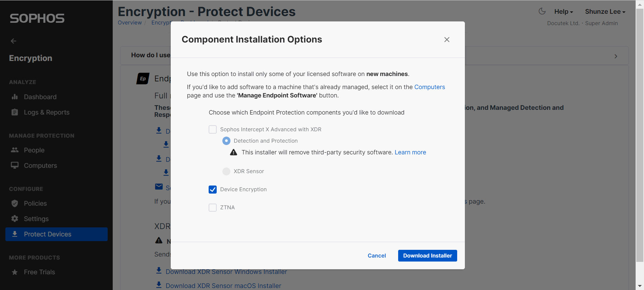Viewport: 644px width, 290px height.
Task: Click the Settings gear icon
Action: [x=15, y=219]
